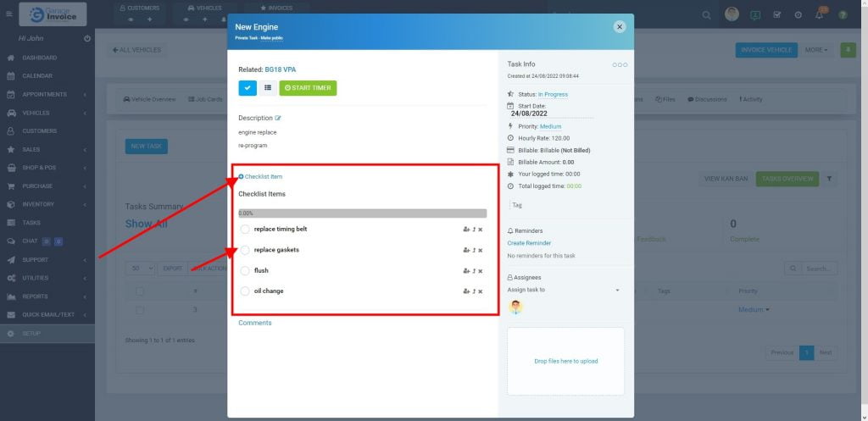
Task: Go to Customers in the sidebar
Action: 40,131
